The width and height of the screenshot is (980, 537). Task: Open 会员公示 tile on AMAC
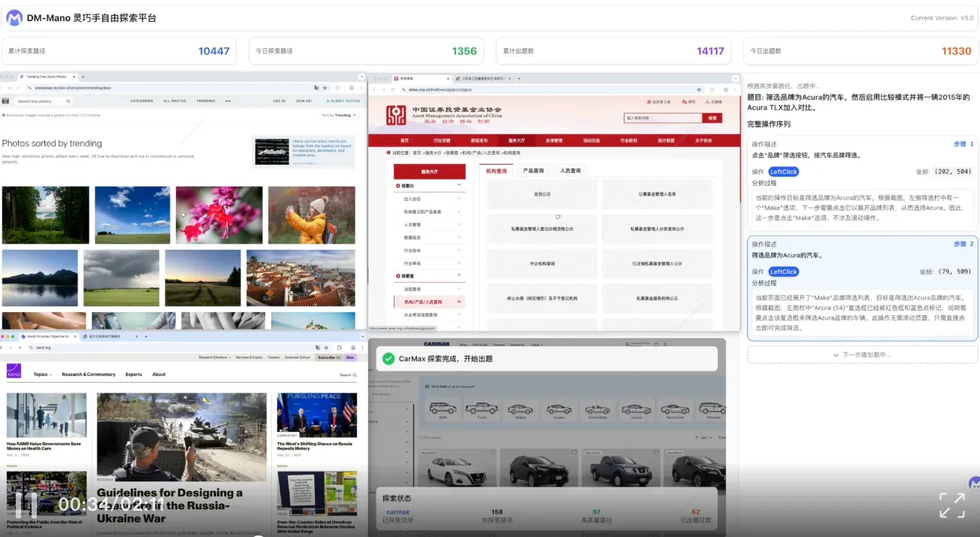pos(542,194)
